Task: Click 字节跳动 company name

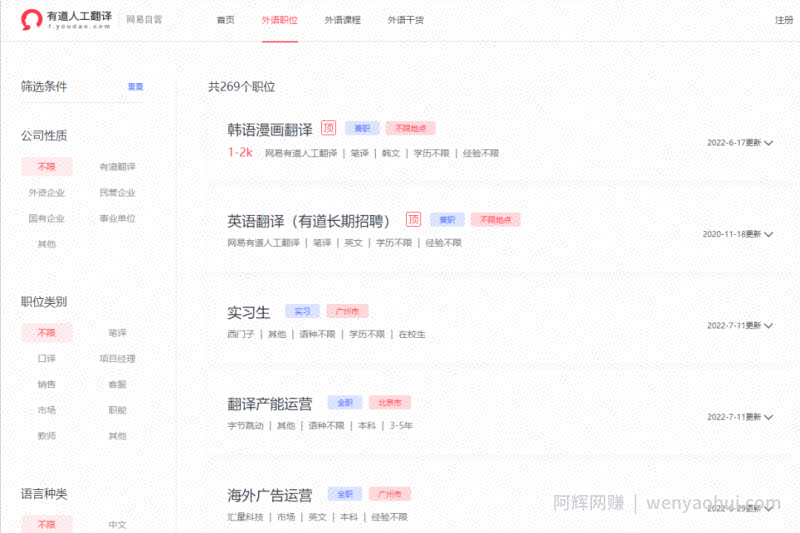Action: pos(245,425)
